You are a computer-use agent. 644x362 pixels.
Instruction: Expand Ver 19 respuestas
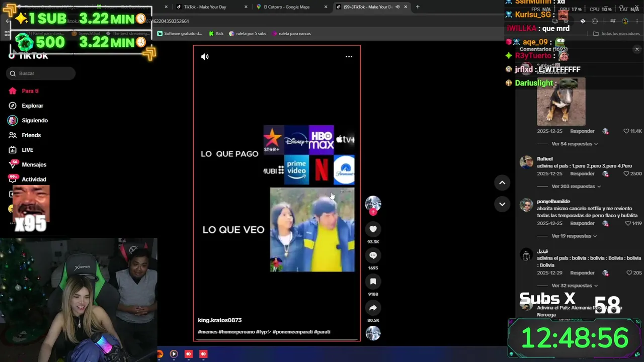click(x=575, y=236)
